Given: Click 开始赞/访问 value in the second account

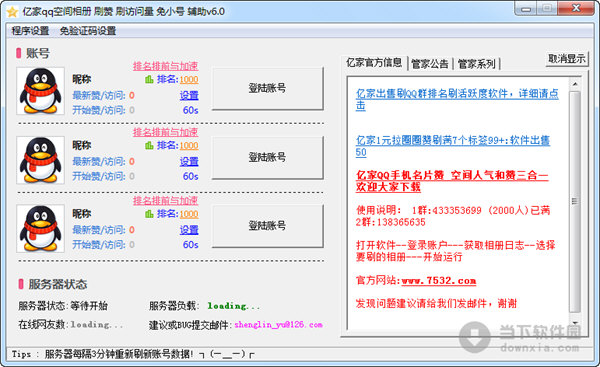Looking at the screenshot, I should [132, 176].
